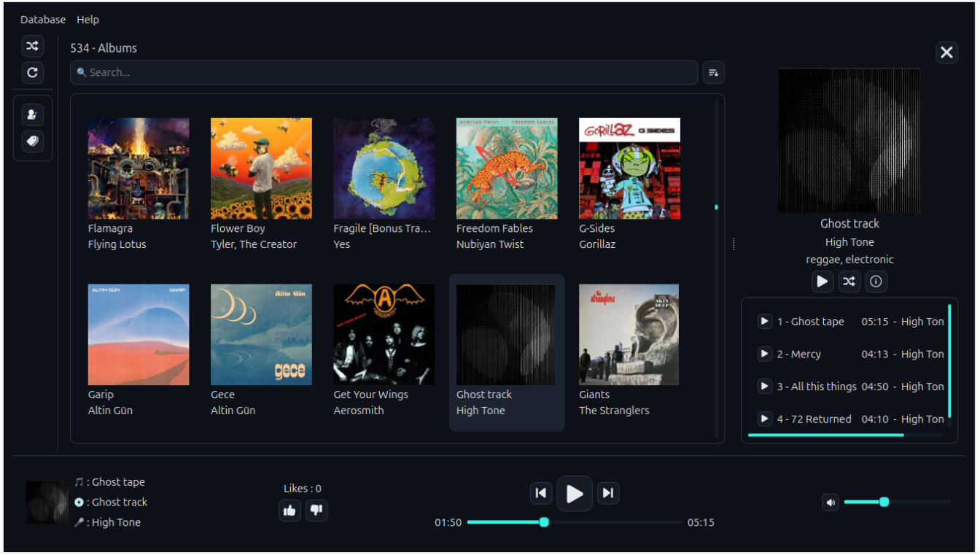Click 'reggae, electronic' genre text
This screenshot has width=980, height=555.
pyautogui.click(x=849, y=260)
